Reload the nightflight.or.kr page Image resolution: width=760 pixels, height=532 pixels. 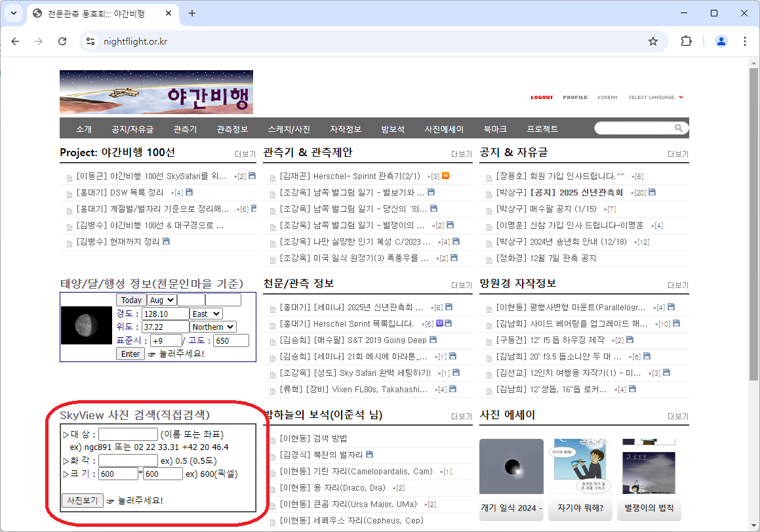[62, 41]
